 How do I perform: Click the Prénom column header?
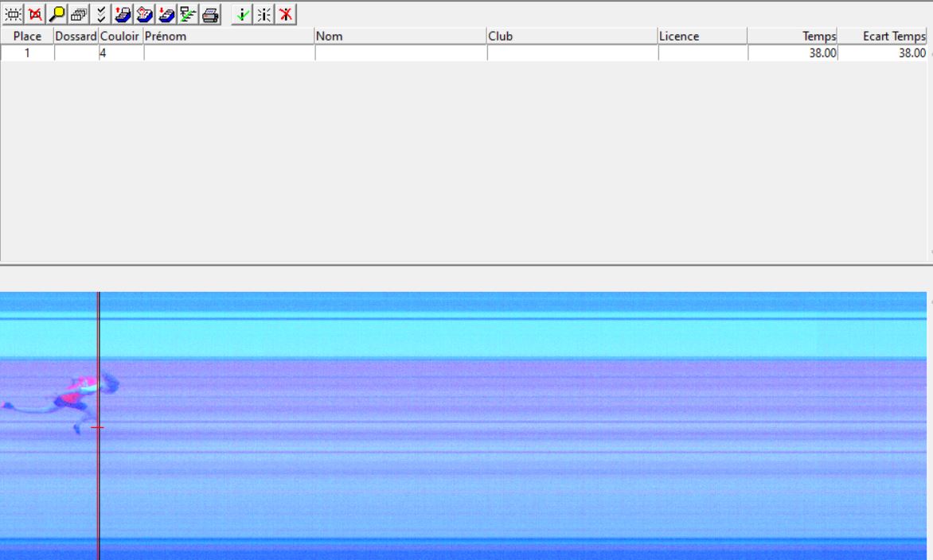229,37
